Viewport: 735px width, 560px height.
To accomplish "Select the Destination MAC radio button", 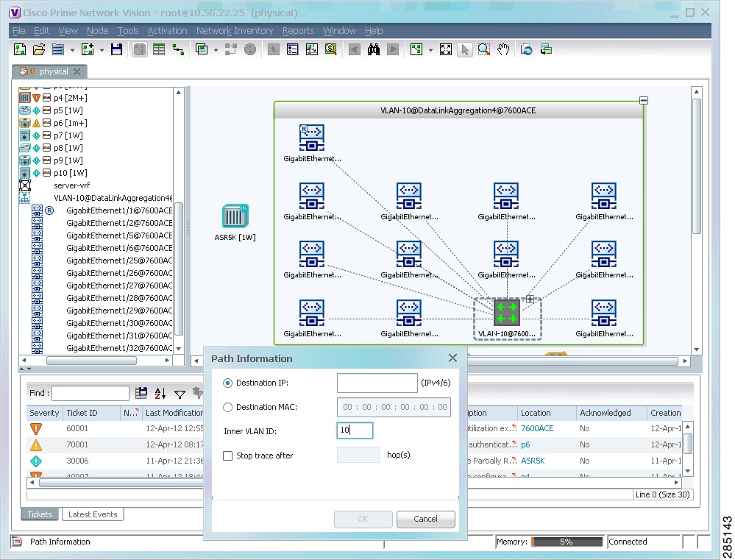I will 228,408.
